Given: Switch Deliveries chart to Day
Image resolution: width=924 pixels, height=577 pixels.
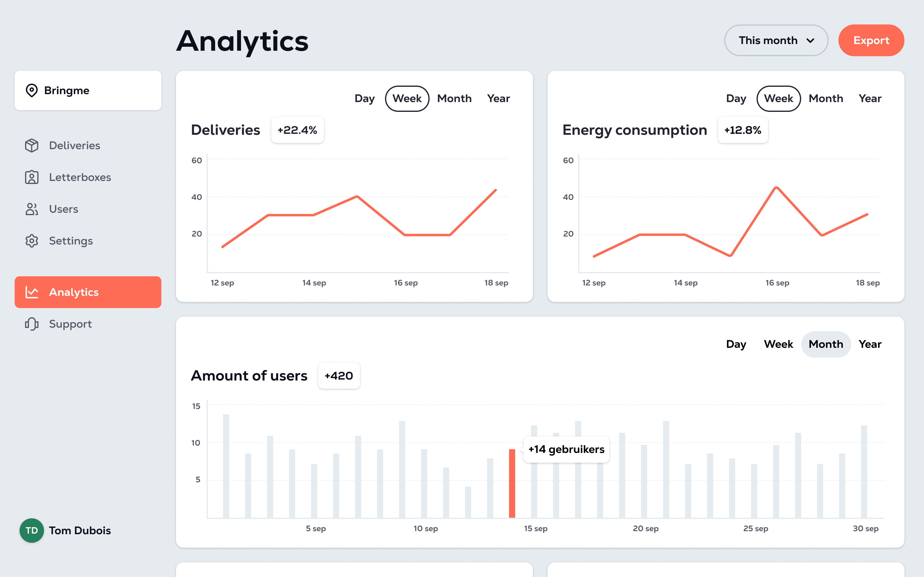Looking at the screenshot, I should pos(364,98).
